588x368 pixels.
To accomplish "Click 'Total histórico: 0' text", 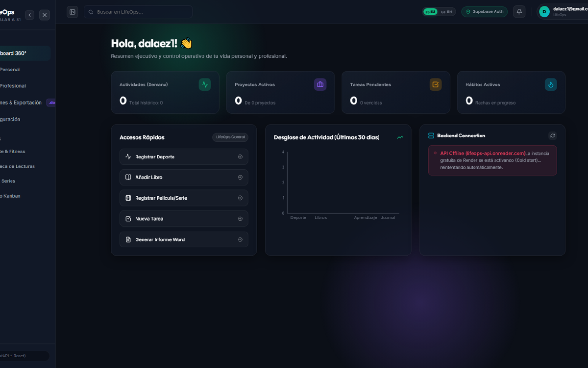I will point(146,103).
